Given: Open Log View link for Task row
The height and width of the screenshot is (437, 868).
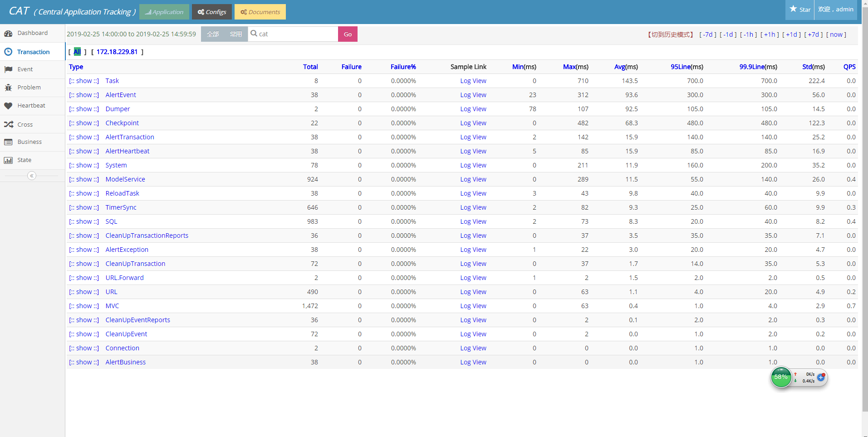Looking at the screenshot, I should point(473,81).
